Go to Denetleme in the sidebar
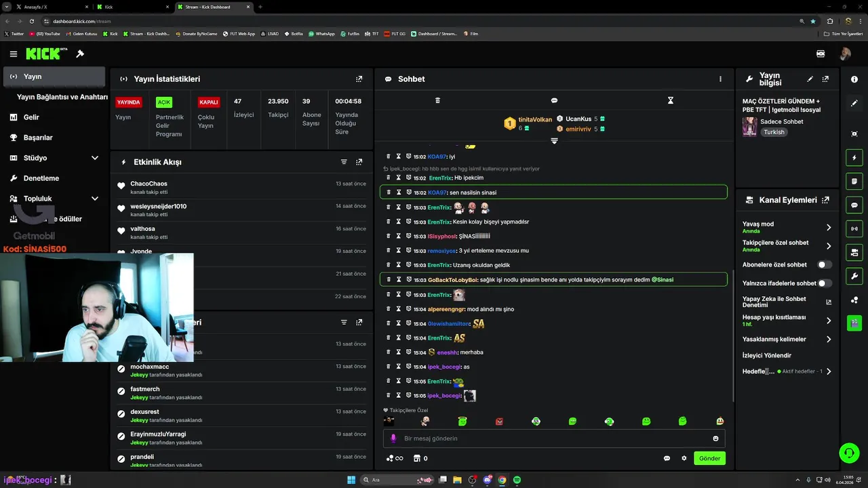This screenshot has width=868, height=488. (x=54, y=178)
